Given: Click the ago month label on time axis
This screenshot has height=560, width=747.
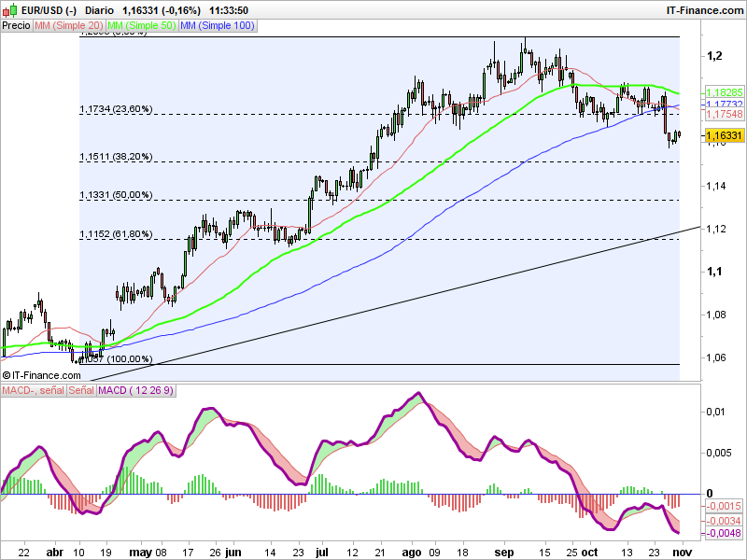Looking at the screenshot, I should click(412, 553).
